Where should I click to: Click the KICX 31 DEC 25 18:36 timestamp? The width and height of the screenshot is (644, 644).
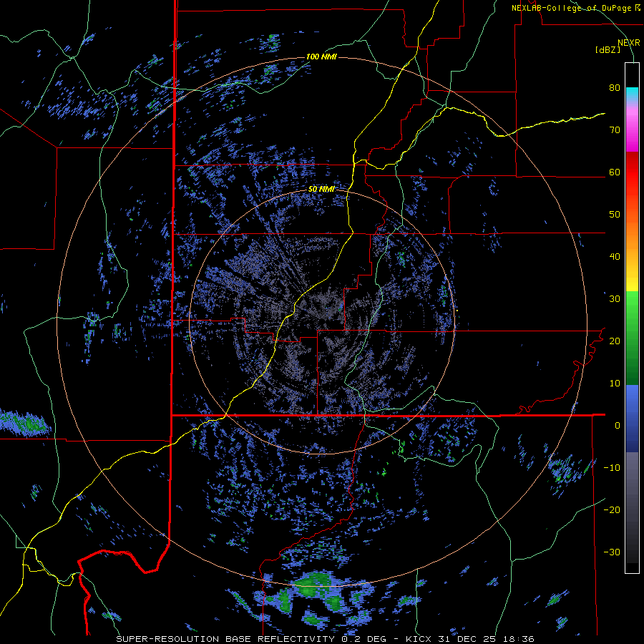pos(470,639)
